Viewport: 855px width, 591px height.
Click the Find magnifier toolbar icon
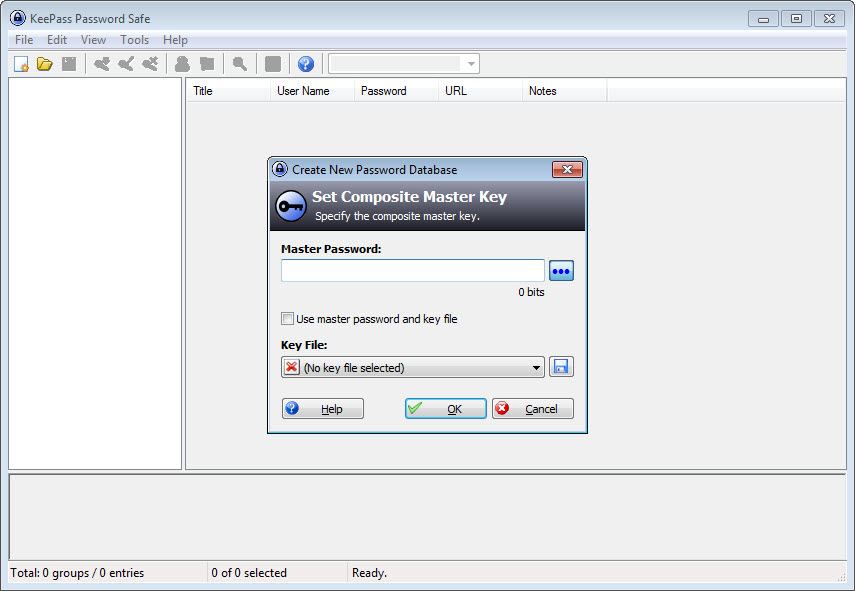pos(239,64)
